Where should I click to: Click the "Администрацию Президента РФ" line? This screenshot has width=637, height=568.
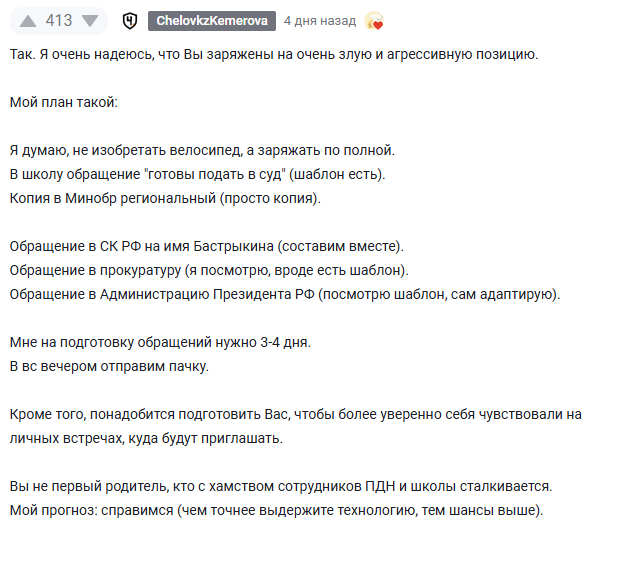coord(285,294)
